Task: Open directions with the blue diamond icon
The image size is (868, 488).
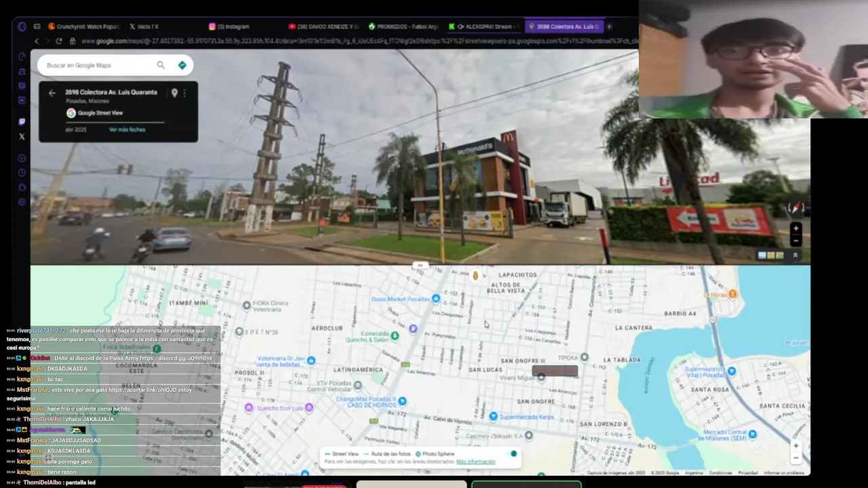Action: (x=182, y=65)
